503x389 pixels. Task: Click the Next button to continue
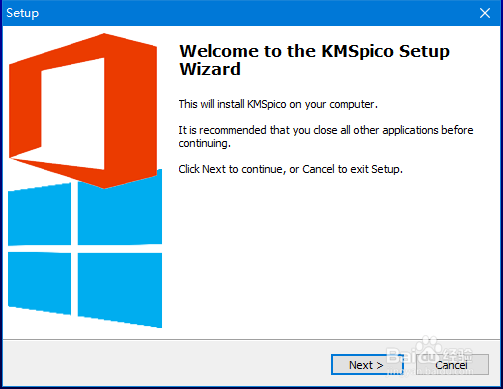(x=367, y=365)
